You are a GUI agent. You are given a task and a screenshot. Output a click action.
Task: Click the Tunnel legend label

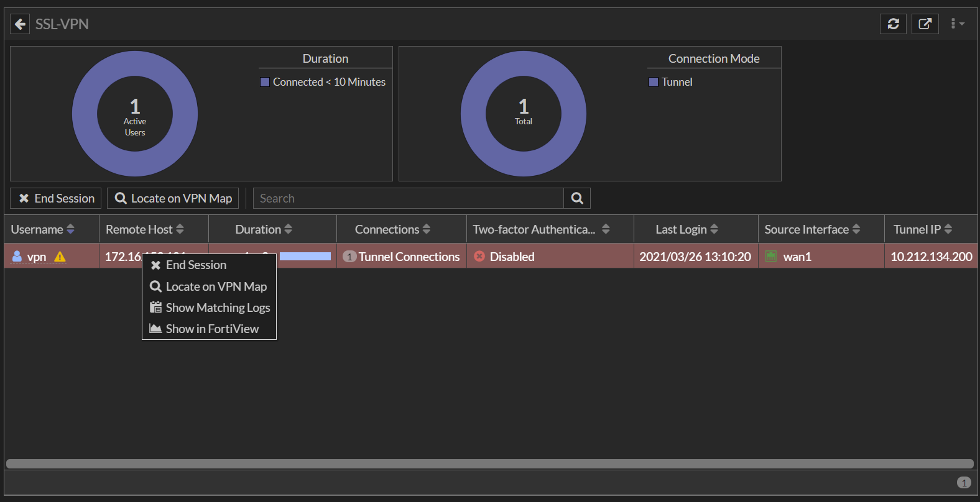coord(677,82)
